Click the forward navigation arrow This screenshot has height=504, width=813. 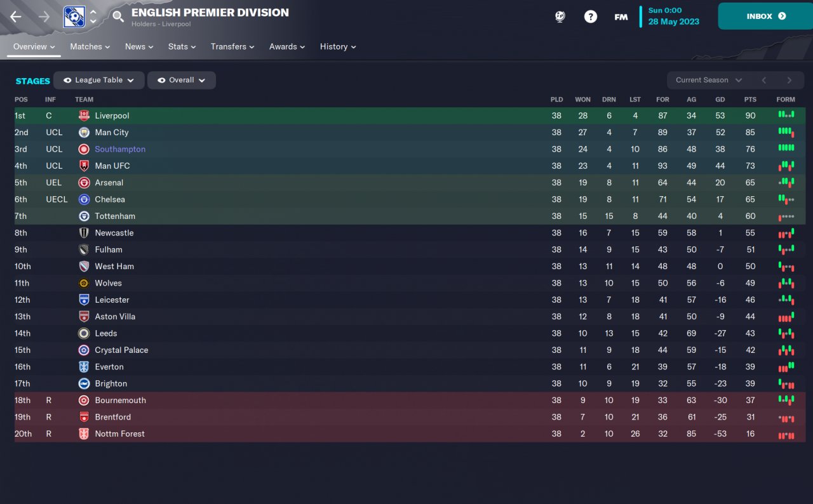click(x=44, y=17)
